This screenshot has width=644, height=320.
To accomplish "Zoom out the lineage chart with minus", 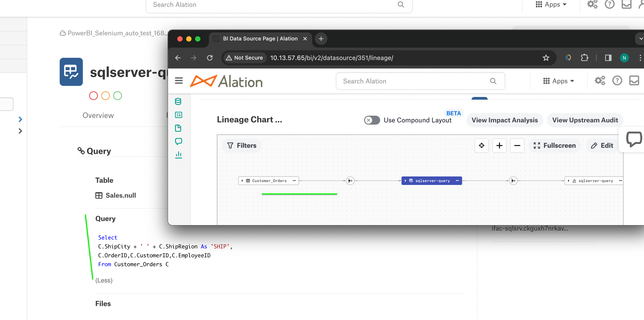I will [x=517, y=146].
